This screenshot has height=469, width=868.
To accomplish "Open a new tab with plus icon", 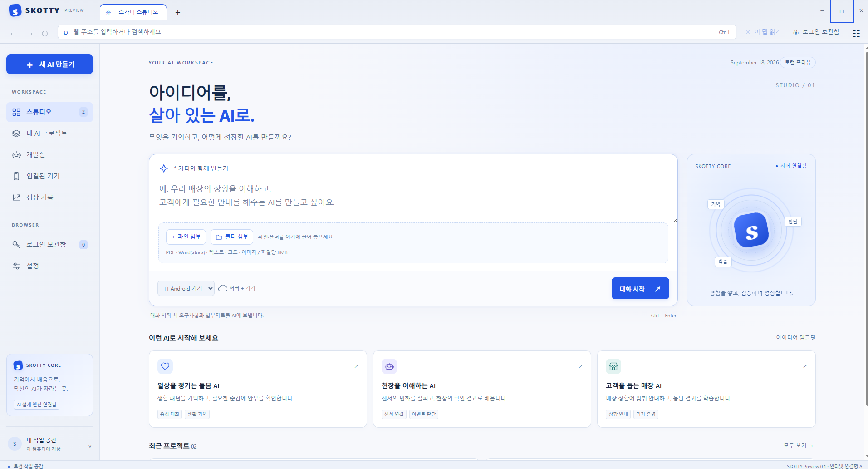I will (x=178, y=12).
